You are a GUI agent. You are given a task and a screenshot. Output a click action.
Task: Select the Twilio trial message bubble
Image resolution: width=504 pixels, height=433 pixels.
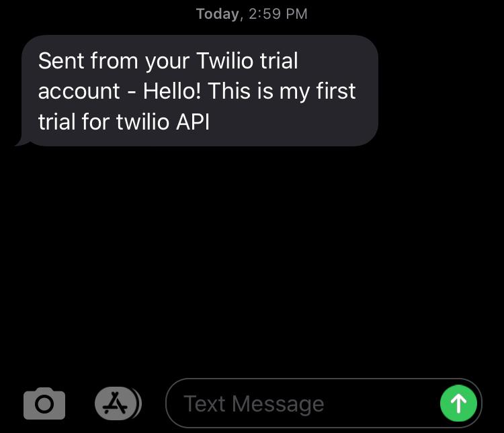pos(200,91)
